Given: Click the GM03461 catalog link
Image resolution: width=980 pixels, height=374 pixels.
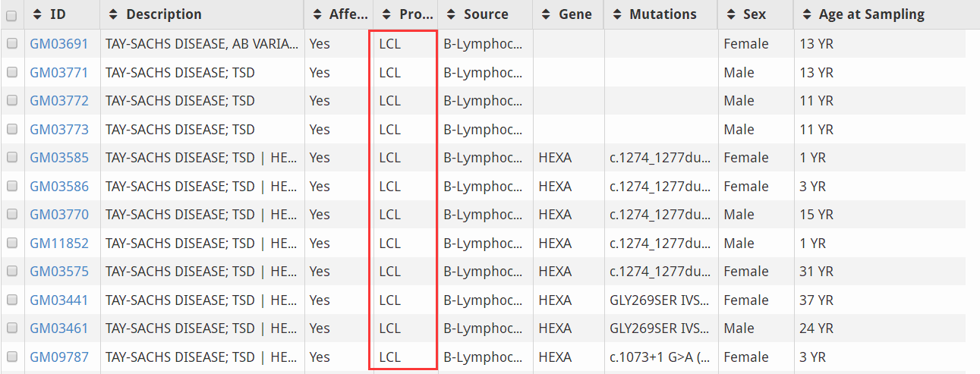Looking at the screenshot, I should click(x=58, y=328).
